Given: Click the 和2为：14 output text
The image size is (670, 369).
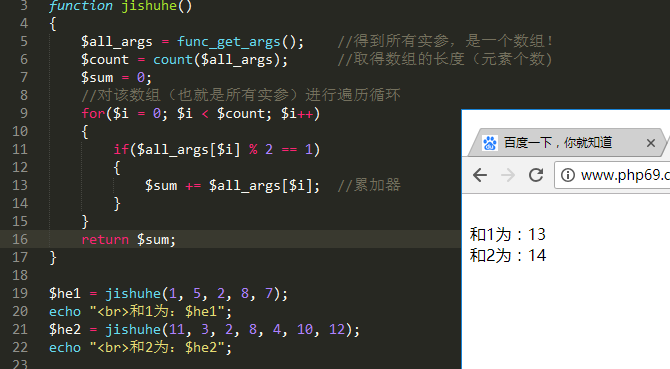Looking at the screenshot, I should [x=508, y=255].
